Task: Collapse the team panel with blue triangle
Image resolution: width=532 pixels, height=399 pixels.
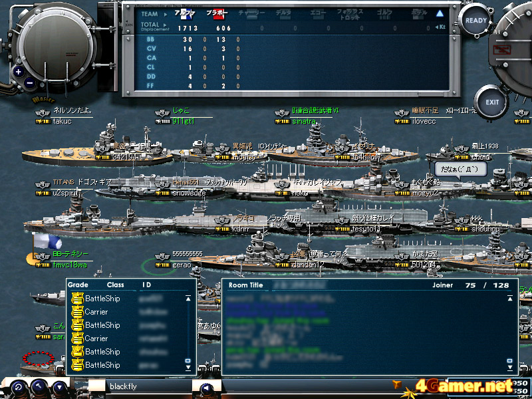Action: (x=440, y=13)
